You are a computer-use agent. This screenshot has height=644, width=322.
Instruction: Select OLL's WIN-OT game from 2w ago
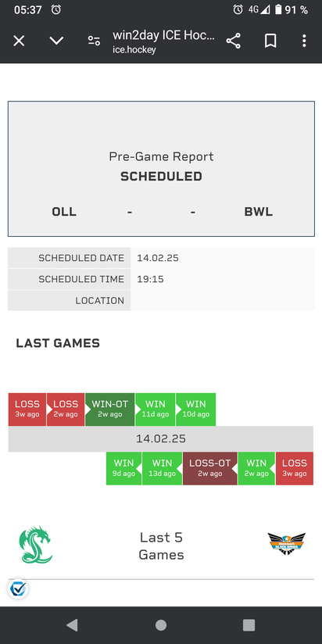109,409
